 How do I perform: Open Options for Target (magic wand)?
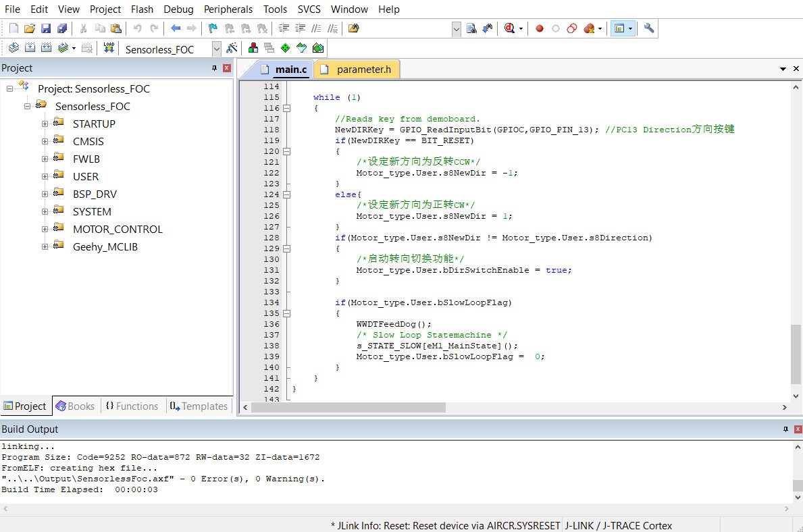[x=232, y=48]
